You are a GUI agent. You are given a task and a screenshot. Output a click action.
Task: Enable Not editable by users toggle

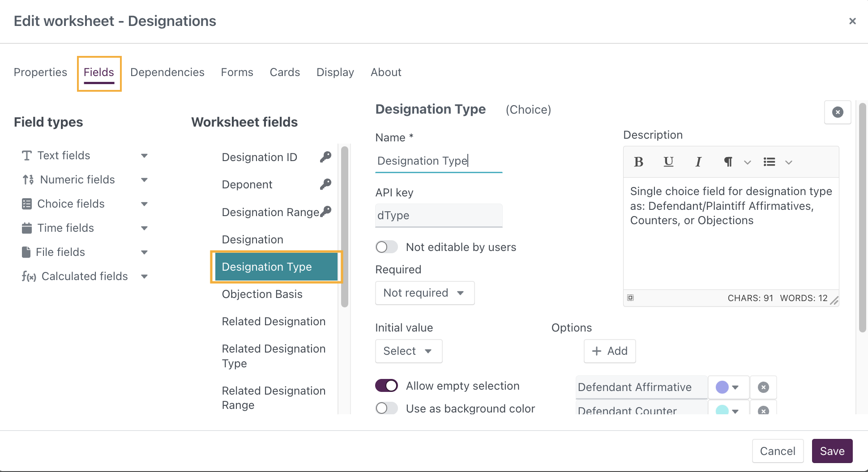tap(387, 247)
